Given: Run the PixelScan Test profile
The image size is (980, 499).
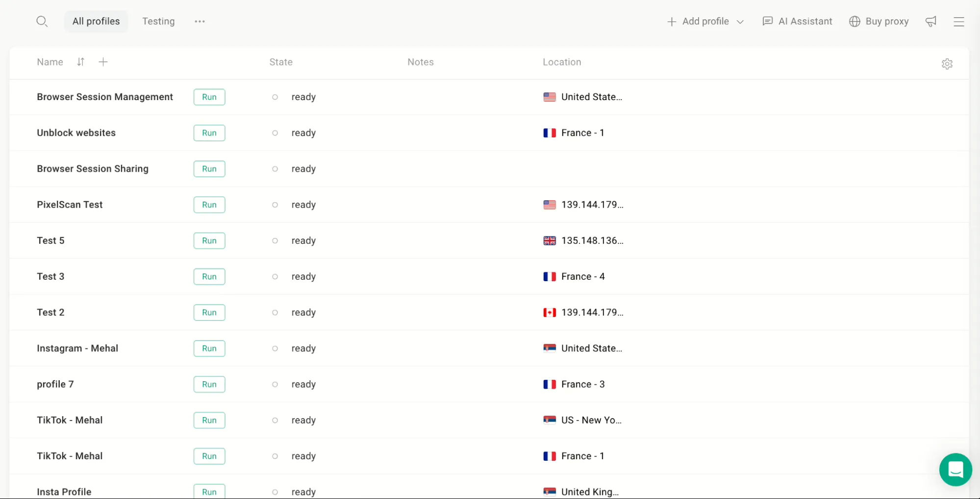Looking at the screenshot, I should 209,205.
